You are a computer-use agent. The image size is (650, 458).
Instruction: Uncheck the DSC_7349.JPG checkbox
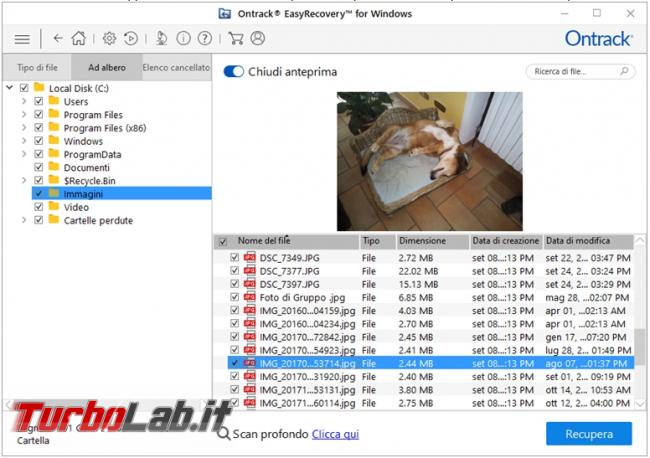[x=235, y=257]
